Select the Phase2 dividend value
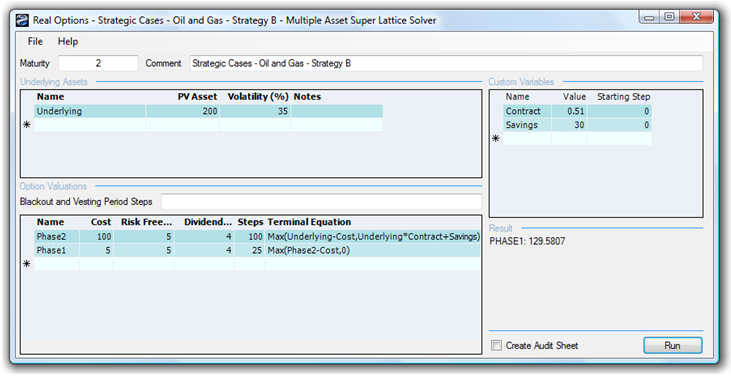Viewport: 731px width, 378px height. point(204,236)
